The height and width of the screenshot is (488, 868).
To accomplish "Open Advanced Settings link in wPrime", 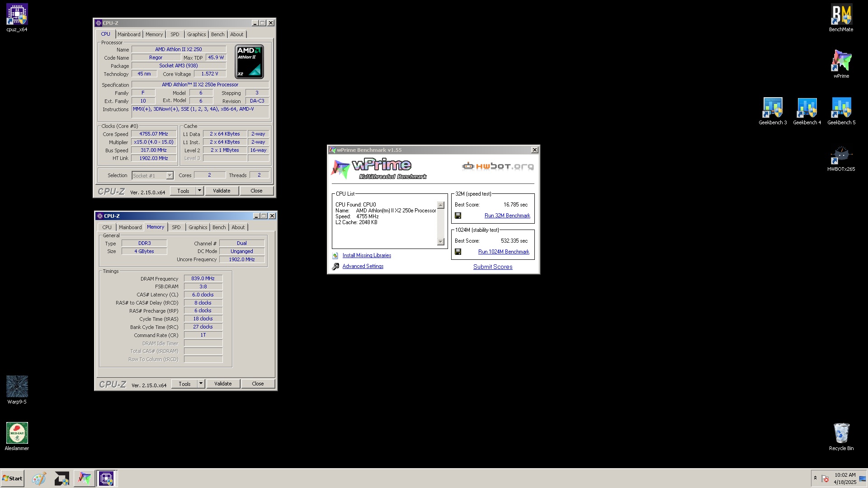I will tap(363, 267).
